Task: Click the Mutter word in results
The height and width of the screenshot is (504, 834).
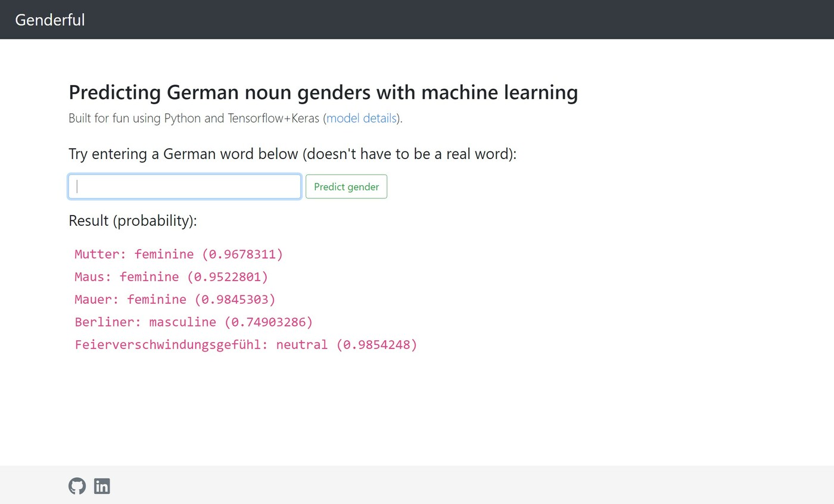Action: pos(97,254)
